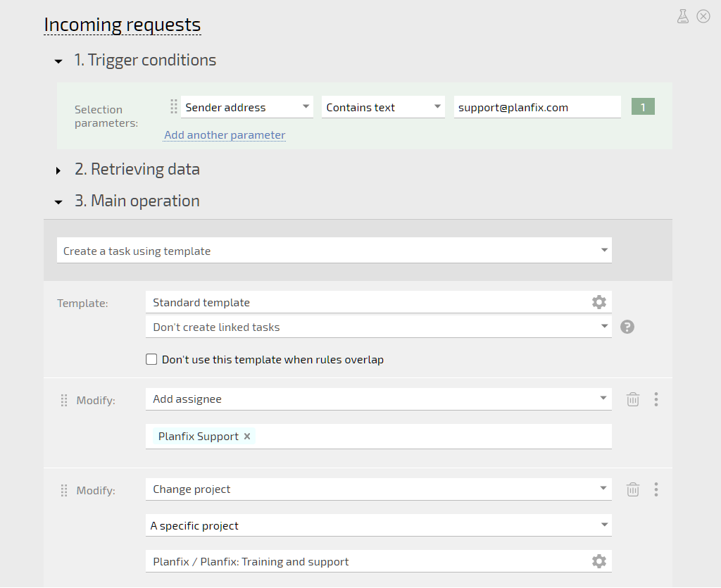Open Create a task using template dropdown
The height and width of the screenshot is (588, 721).
coord(334,251)
